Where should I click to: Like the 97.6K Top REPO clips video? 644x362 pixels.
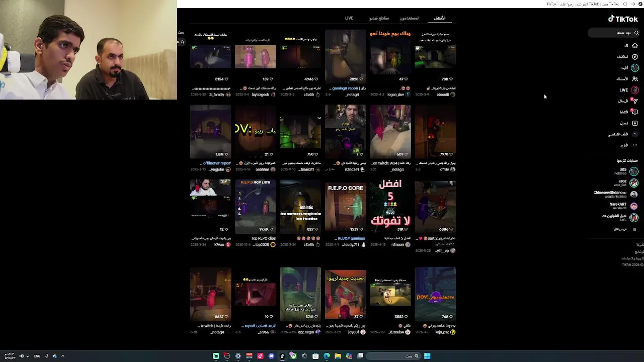[271, 229]
